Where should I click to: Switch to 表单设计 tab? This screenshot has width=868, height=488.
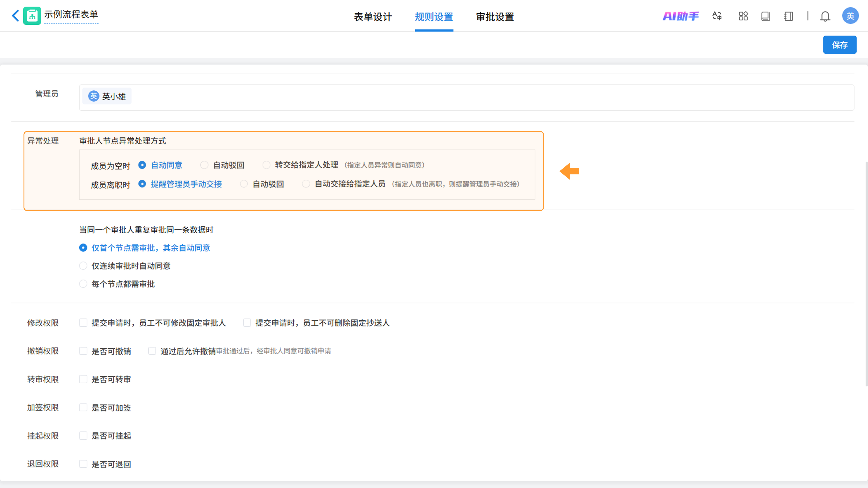click(x=373, y=16)
